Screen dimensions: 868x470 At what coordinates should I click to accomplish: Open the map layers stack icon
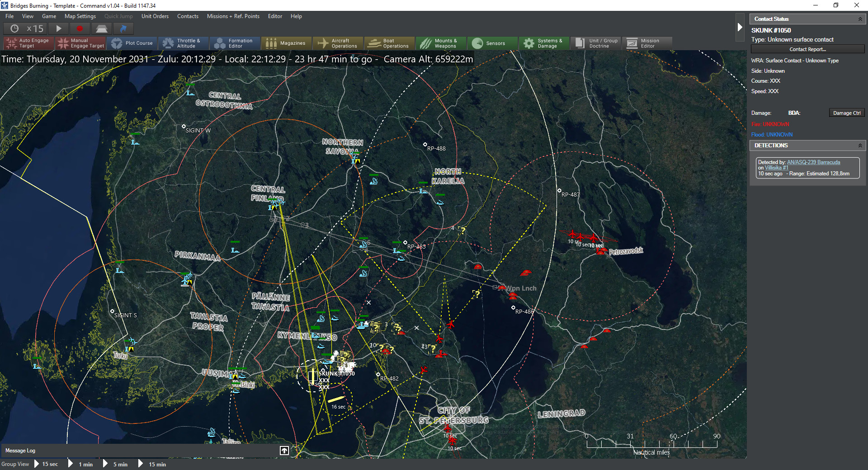point(101,28)
